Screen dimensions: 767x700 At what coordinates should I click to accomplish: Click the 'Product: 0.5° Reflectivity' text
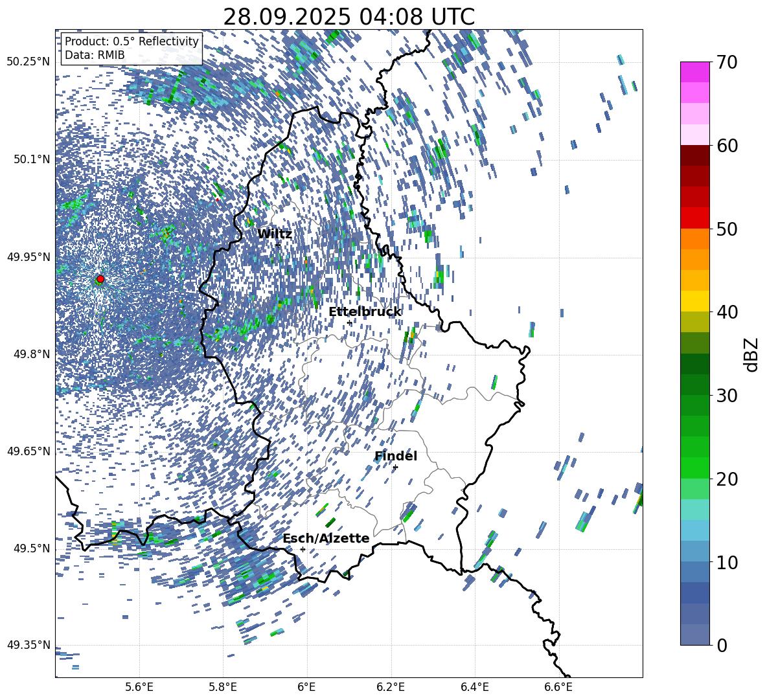coord(132,41)
